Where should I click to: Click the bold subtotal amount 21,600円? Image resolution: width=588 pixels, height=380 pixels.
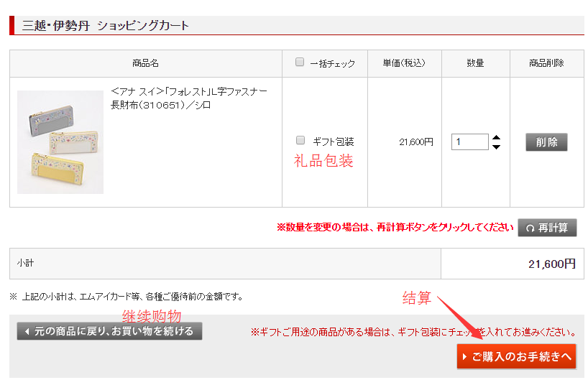[x=551, y=264]
